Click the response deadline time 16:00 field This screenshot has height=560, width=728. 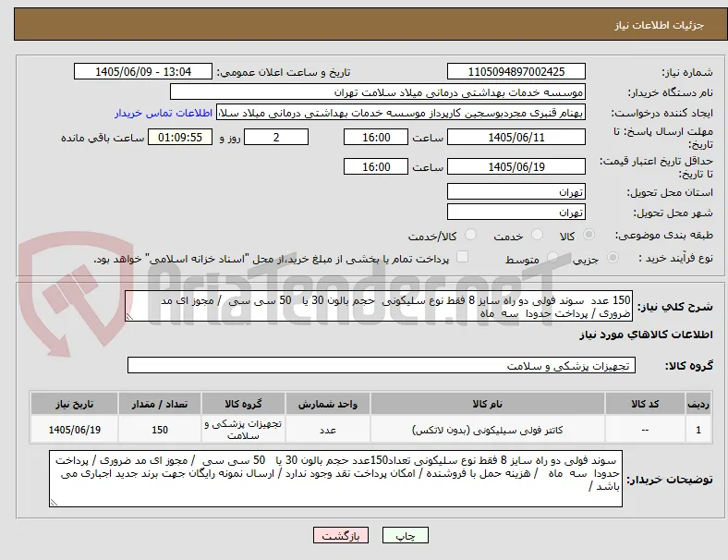point(376,137)
